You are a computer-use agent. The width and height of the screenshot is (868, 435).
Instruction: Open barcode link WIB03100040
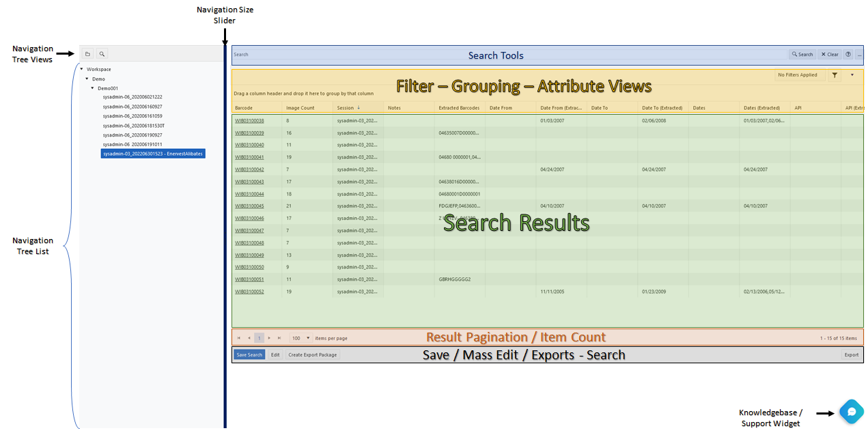coord(249,145)
